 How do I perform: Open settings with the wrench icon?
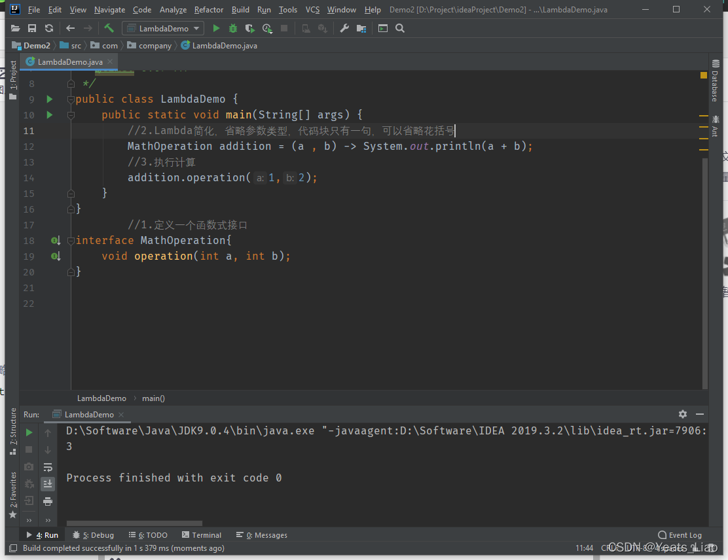[344, 28]
